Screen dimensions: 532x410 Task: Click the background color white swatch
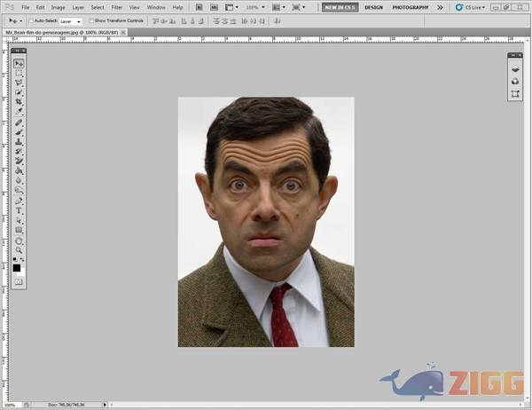click(22, 272)
